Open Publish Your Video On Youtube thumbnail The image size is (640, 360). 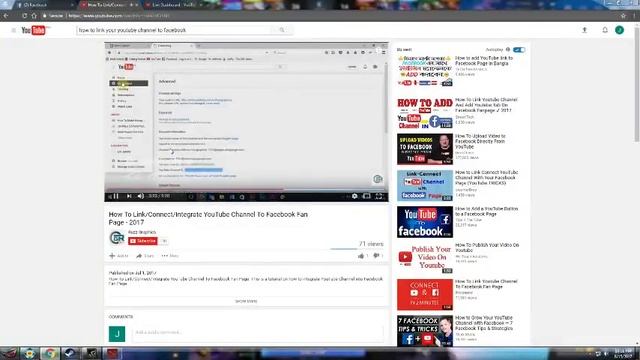(x=425, y=258)
